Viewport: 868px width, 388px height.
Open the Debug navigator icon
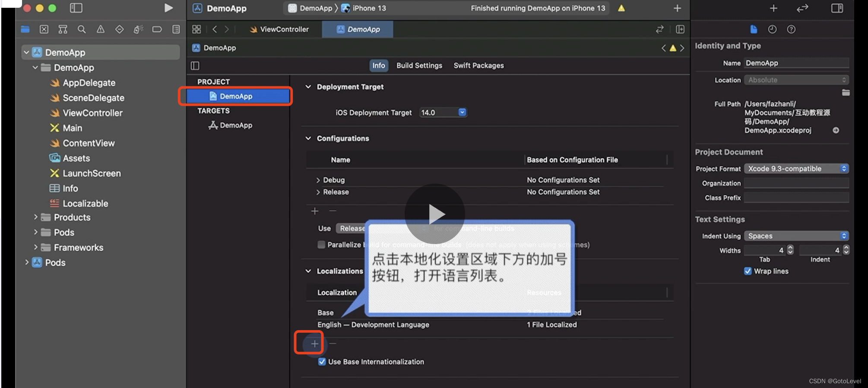coord(138,29)
